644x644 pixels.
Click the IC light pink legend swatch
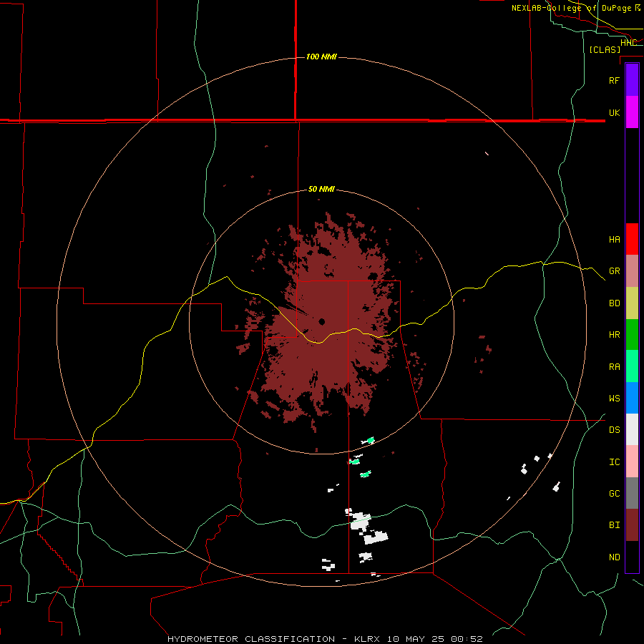[x=632, y=462]
